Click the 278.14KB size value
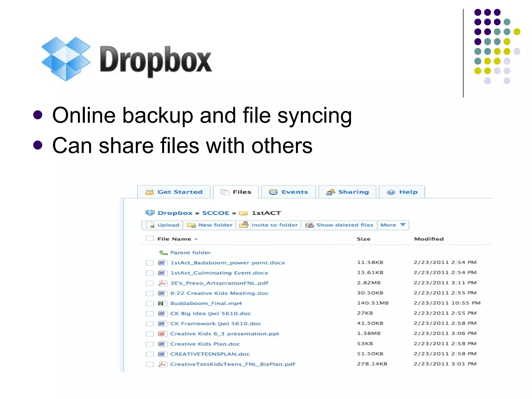This screenshot has width=532, height=399. 372,364
